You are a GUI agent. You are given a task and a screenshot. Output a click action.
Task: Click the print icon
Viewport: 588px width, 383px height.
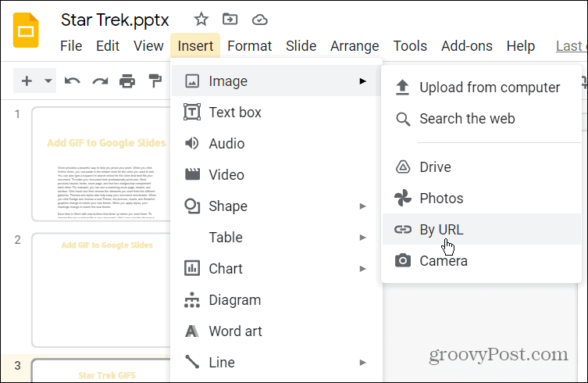[127, 81]
